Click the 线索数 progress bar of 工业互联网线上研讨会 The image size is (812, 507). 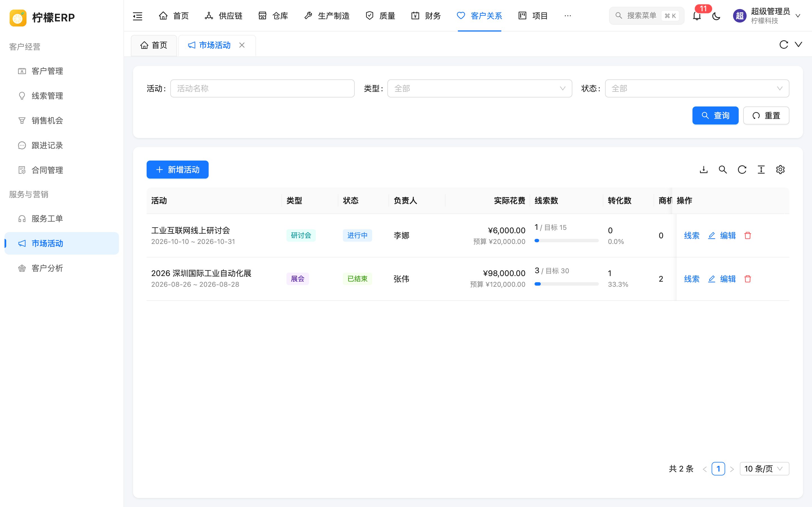[566, 241]
